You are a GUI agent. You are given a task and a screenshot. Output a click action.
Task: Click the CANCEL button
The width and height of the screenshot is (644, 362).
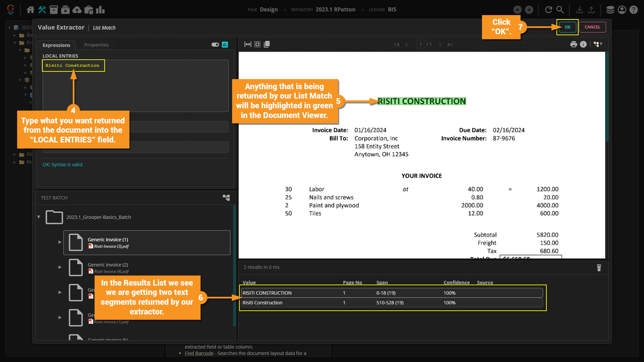[x=592, y=27]
